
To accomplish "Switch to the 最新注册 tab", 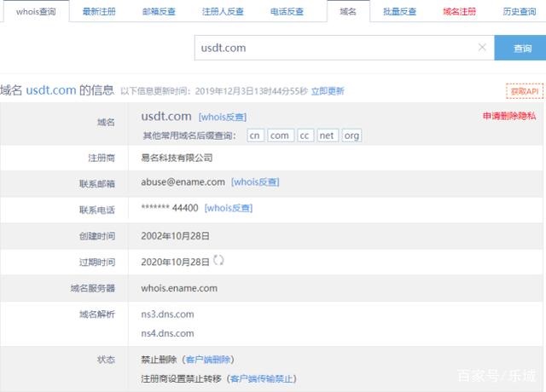I will click(99, 12).
